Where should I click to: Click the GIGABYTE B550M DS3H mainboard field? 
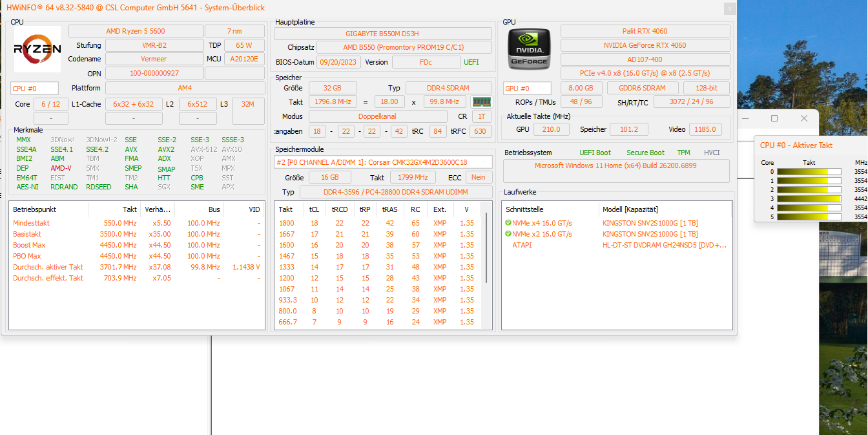tap(383, 34)
